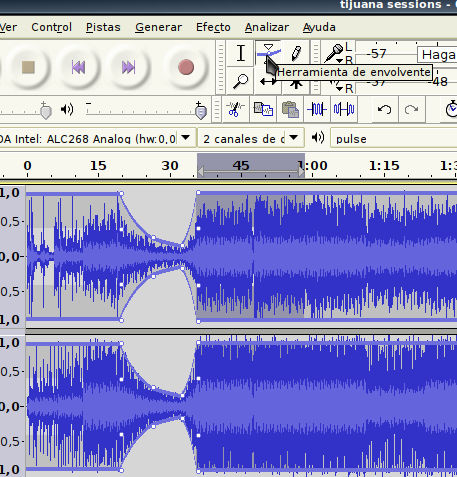This screenshot has width=457, height=477.
Task: Open the pulse output device dropdown
Action: (394, 138)
